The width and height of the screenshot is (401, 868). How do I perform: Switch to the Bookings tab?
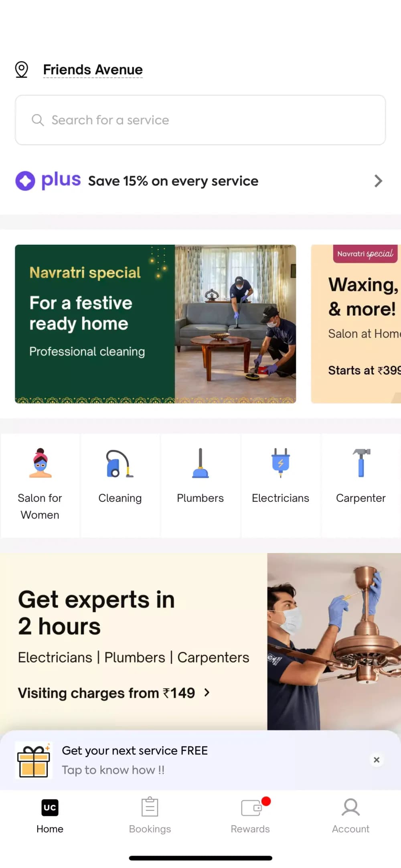click(150, 815)
